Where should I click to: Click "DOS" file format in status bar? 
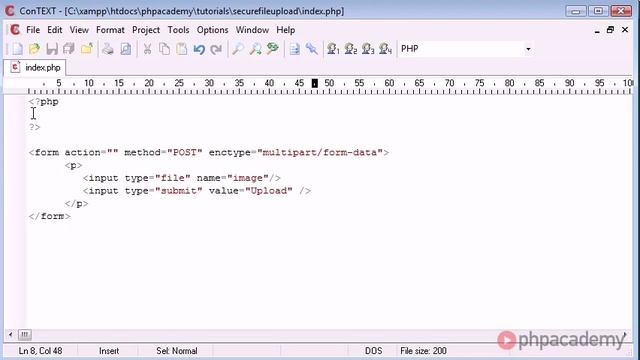point(373,351)
